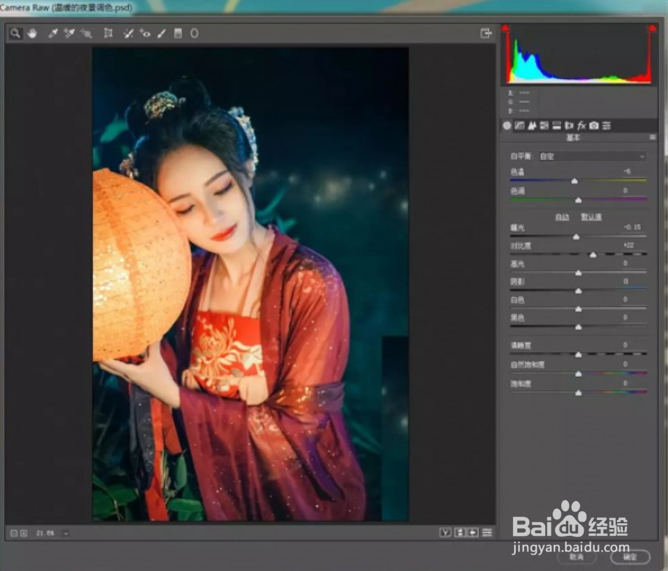
Task: Open the Detail panel tab
Action: (532, 125)
